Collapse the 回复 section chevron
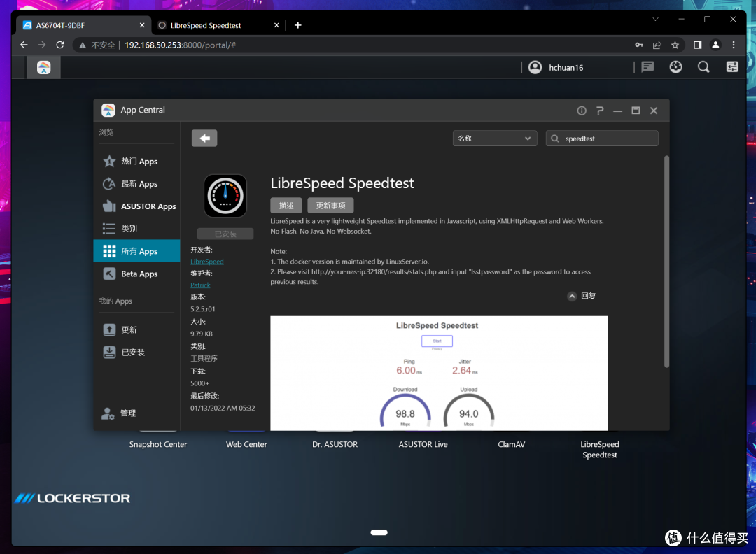Image resolution: width=756 pixels, height=554 pixels. pyautogui.click(x=572, y=296)
